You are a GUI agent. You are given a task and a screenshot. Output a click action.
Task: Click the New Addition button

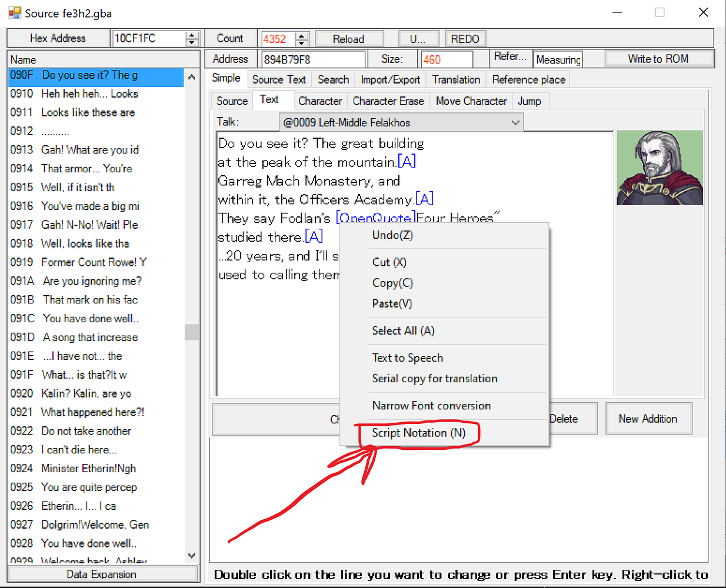pos(649,418)
